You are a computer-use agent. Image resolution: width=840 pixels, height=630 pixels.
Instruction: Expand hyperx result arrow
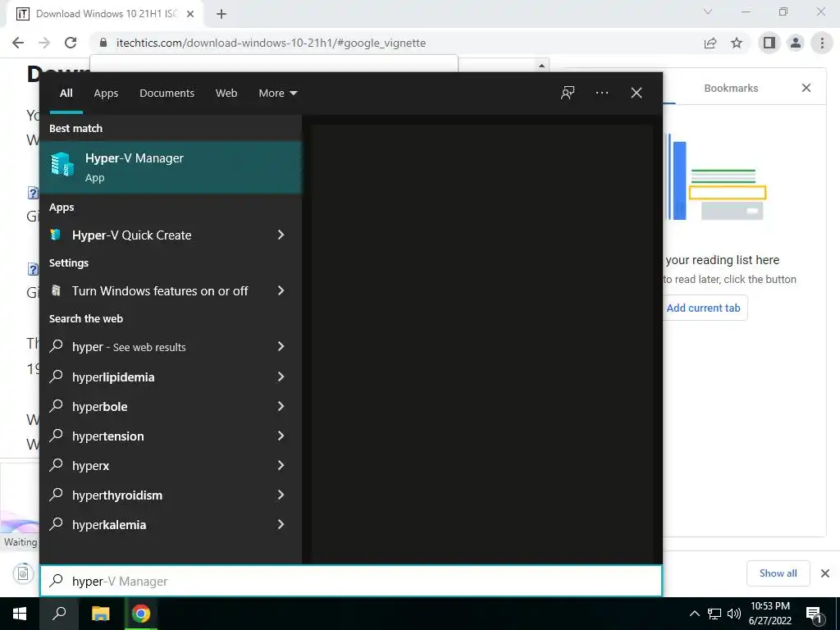pos(281,465)
